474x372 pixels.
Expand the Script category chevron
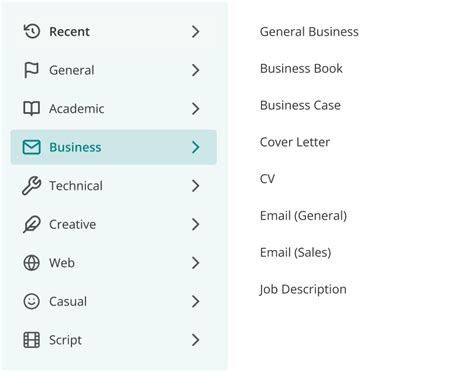coord(196,340)
